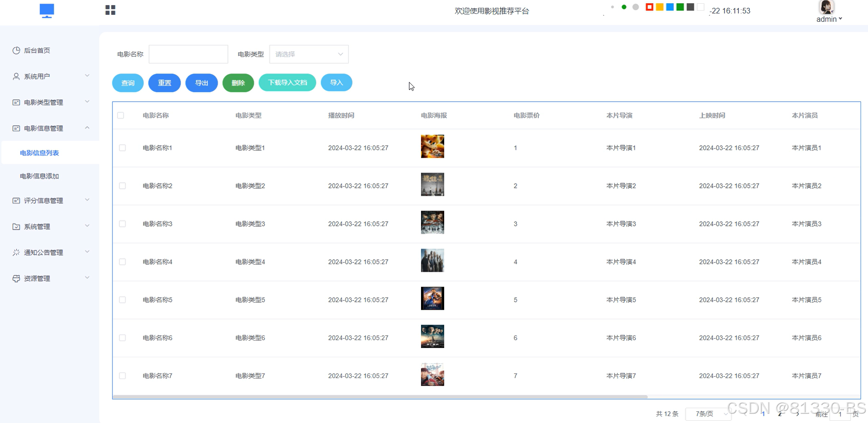Pick the yellow theme color swatch
The image size is (868, 423).
point(660,7)
